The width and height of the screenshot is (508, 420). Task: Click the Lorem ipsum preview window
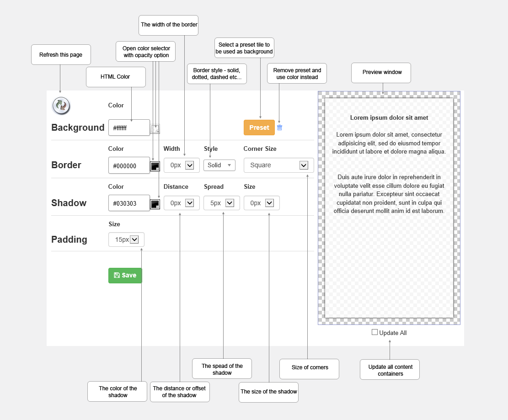[x=389, y=208]
